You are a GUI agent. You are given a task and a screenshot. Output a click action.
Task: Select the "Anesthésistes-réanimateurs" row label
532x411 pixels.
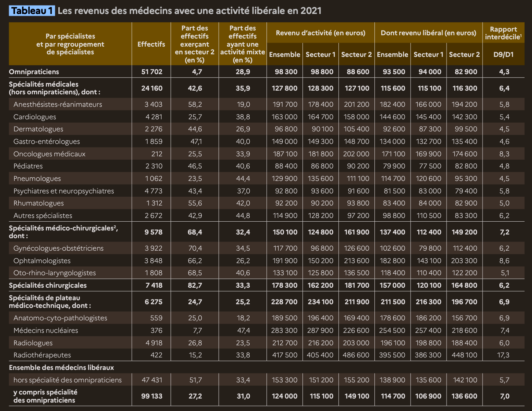click(x=58, y=104)
